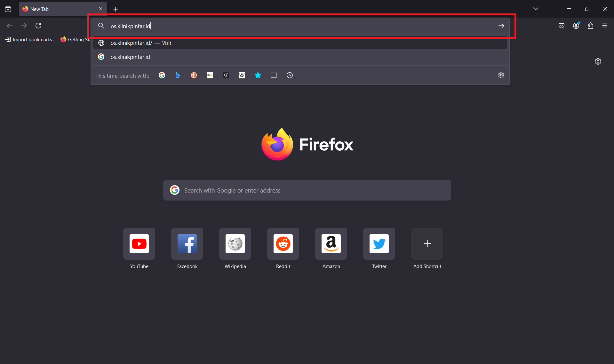The width and height of the screenshot is (614, 364).
Task: Click the Go arrow in the address bar
Action: pyautogui.click(x=501, y=26)
